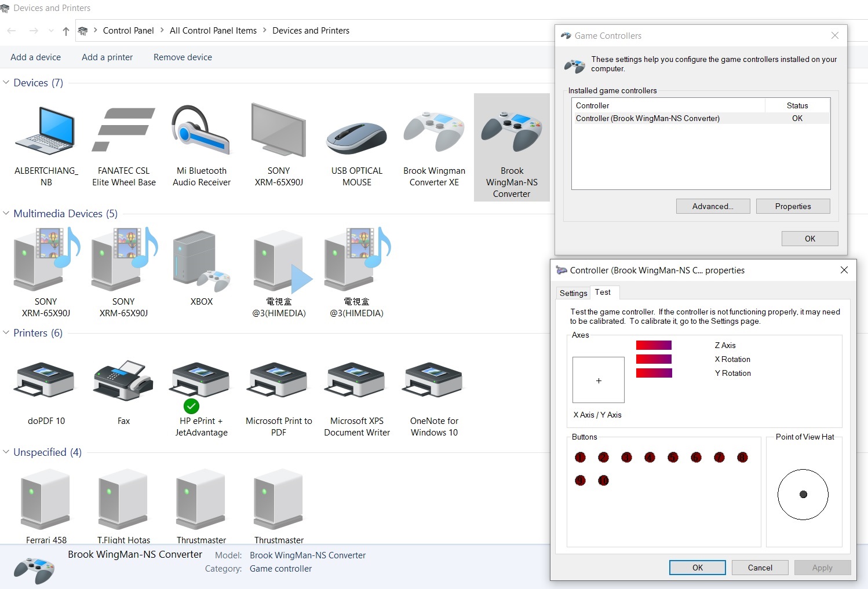Collapse the Devices (7) group
This screenshot has height=589, width=868.
[x=6, y=83]
